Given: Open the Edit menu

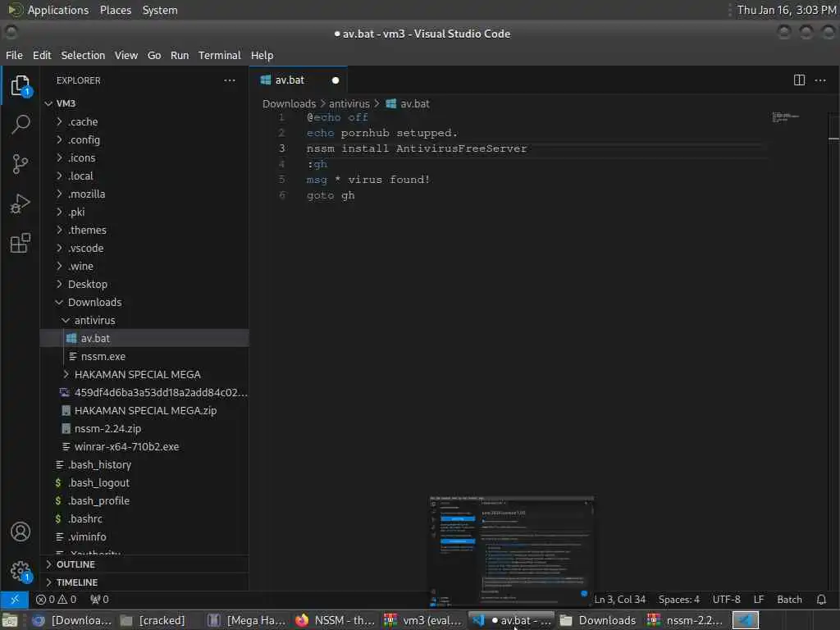Looking at the screenshot, I should (x=42, y=55).
